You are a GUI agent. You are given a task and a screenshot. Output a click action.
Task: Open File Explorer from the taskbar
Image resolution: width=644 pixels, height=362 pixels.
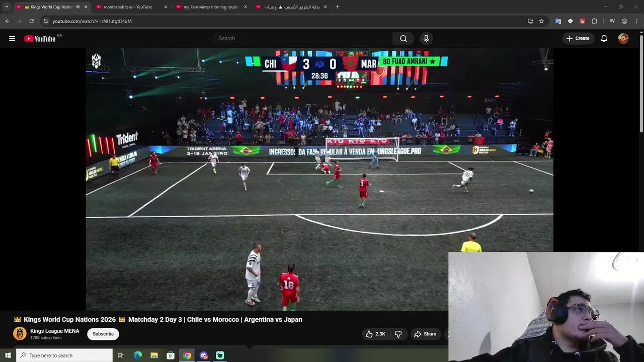154,355
